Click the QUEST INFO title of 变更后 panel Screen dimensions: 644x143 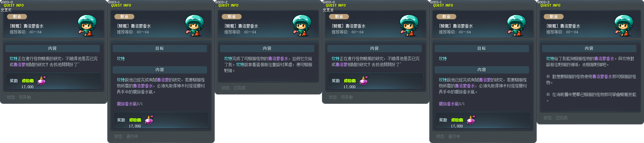tap(336, 5)
